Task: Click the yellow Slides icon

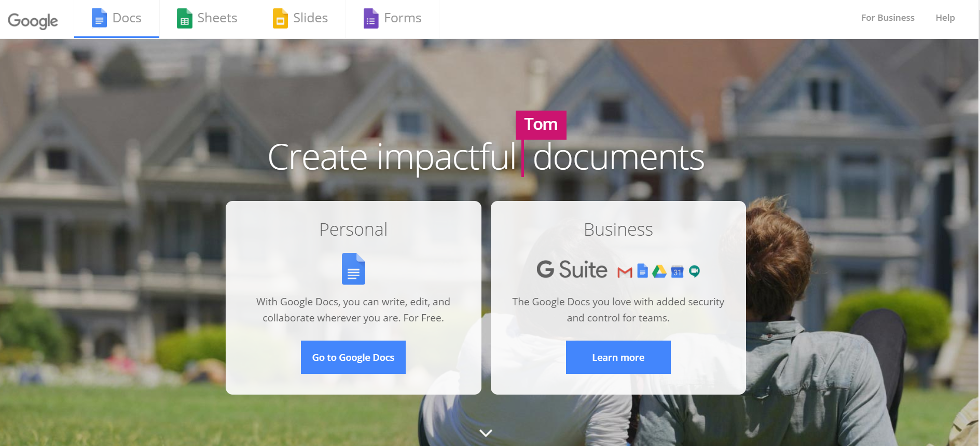Action: tap(280, 18)
